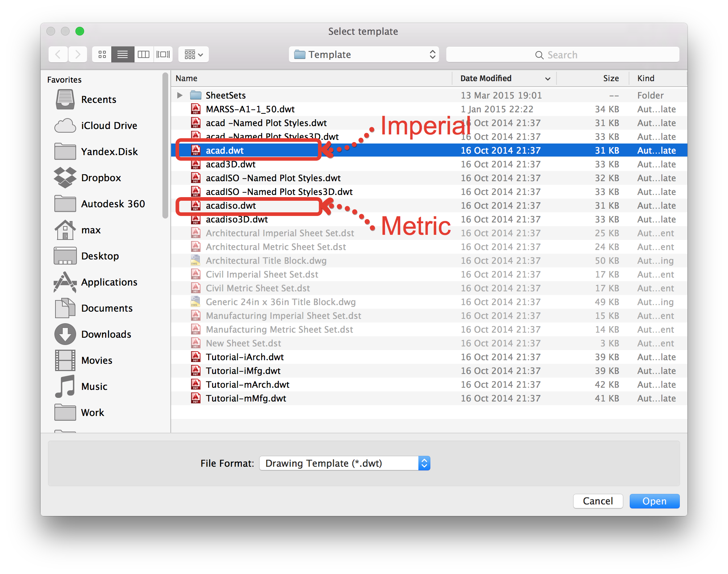
Task: Go to Applications in sidebar
Action: tap(109, 282)
